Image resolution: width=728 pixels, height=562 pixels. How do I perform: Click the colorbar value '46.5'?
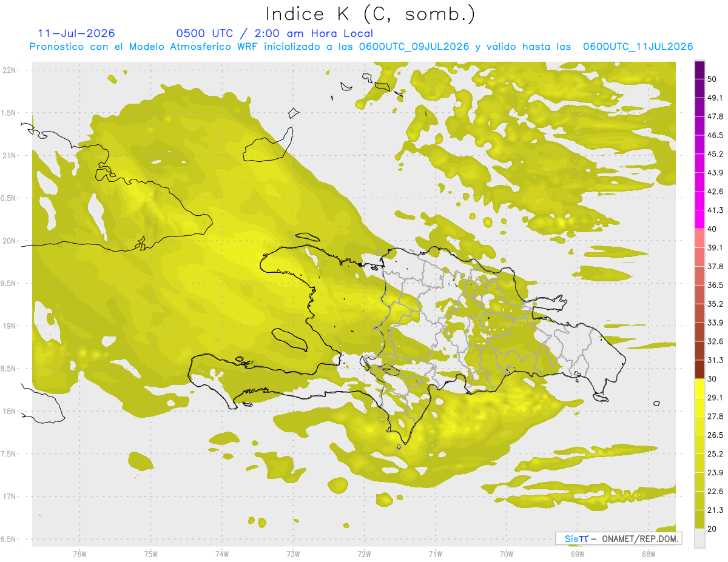pos(715,135)
